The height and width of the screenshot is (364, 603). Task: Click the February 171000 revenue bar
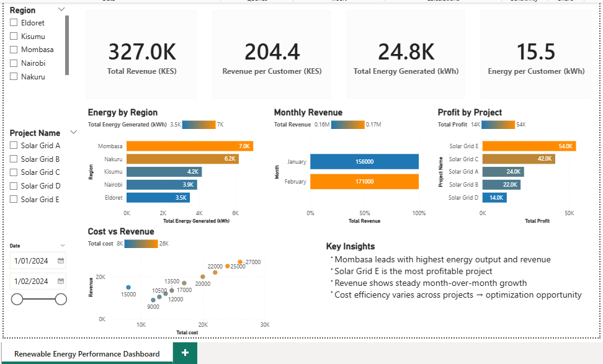point(364,182)
